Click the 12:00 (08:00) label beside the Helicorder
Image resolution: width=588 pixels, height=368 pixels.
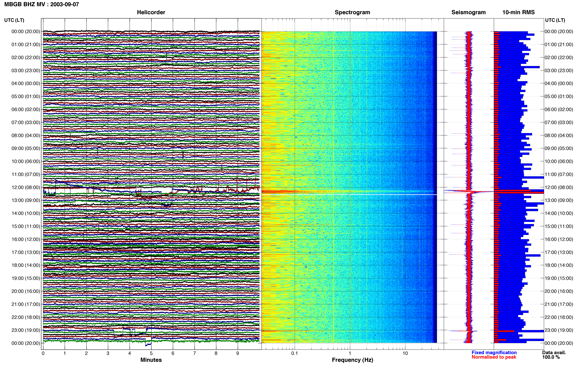[26, 187]
